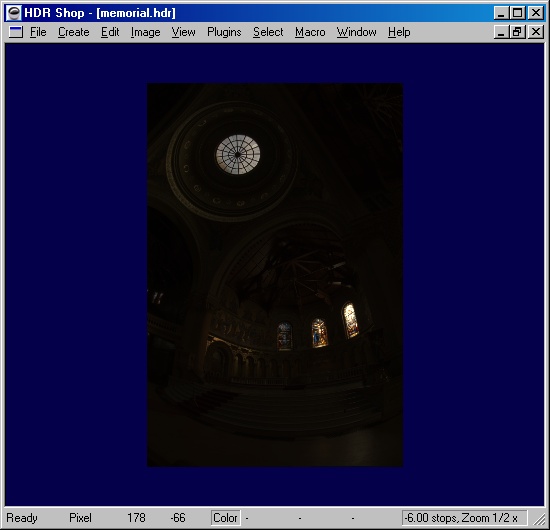Click the HDR Shop application icon in title bar
Image resolution: width=550 pixels, height=530 pixels.
(14, 13)
